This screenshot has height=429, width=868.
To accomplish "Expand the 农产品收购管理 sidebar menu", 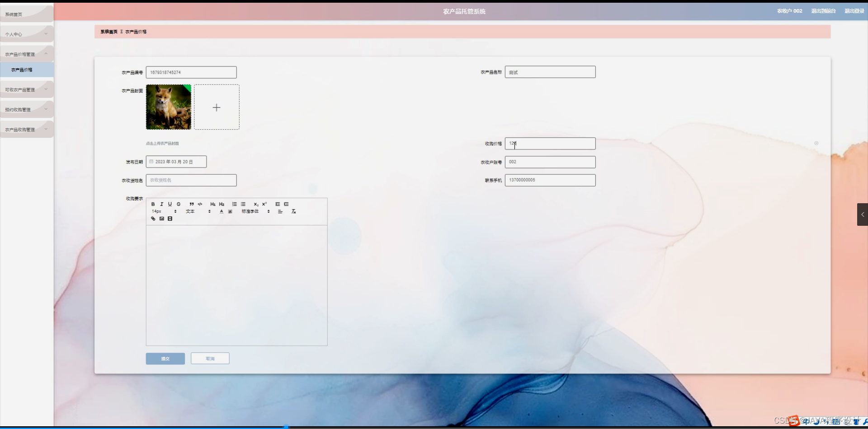I will pos(27,129).
